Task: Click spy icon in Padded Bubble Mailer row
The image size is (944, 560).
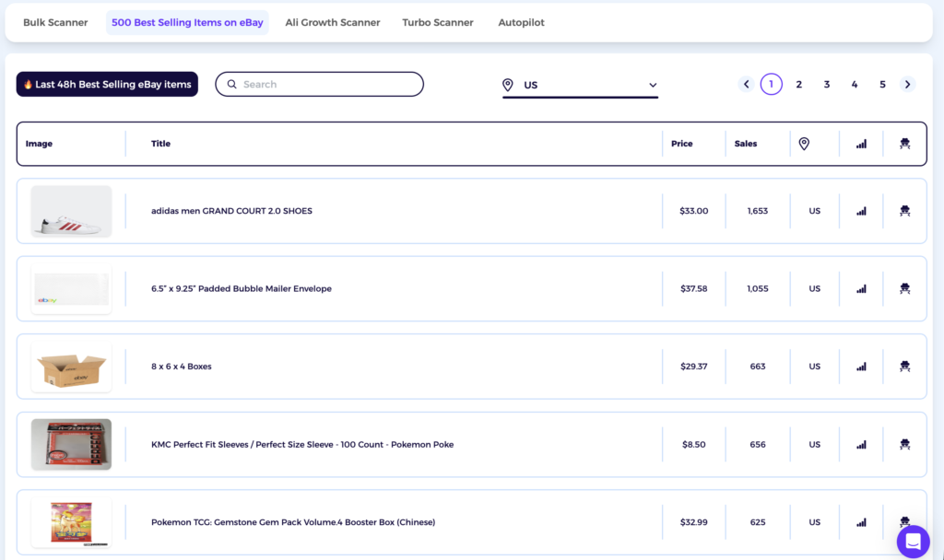Action: click(x=905, y=288)
